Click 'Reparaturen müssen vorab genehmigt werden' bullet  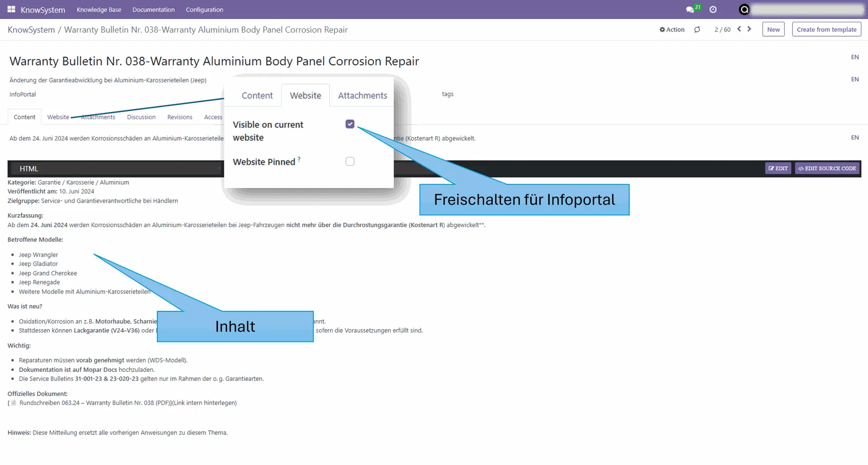click(x=103, y=361)
